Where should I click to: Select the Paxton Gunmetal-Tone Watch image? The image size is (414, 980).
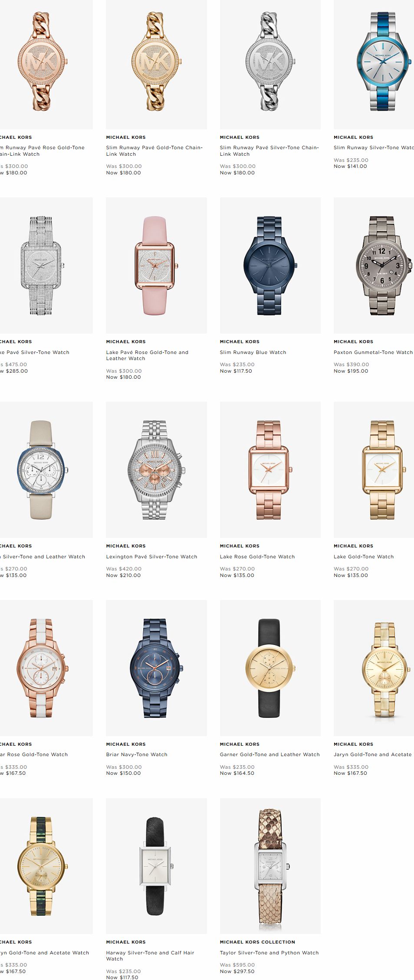coord(374,265)
